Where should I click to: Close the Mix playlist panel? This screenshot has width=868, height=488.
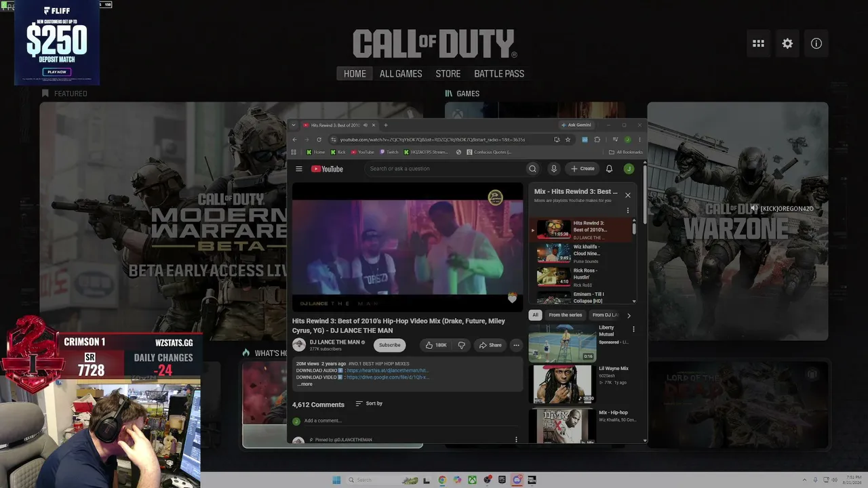627,195
